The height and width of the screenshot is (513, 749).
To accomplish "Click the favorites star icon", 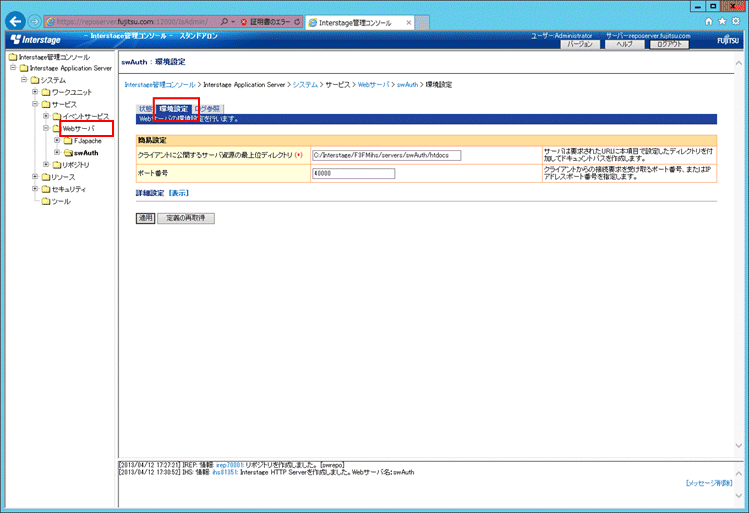I will click(x=723, y=21).
